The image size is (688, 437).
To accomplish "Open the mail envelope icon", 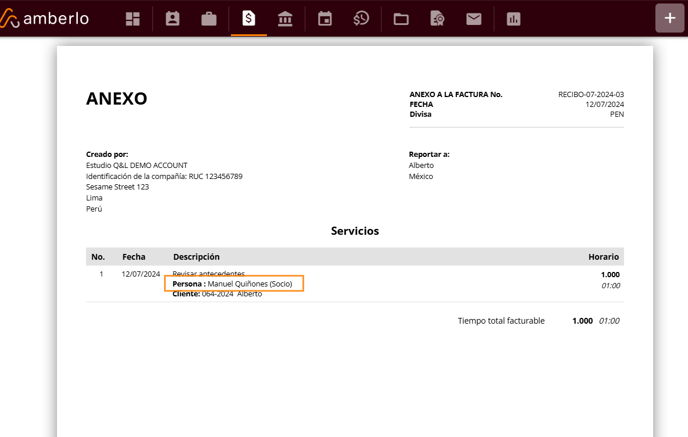I will [x=474, y=19].
